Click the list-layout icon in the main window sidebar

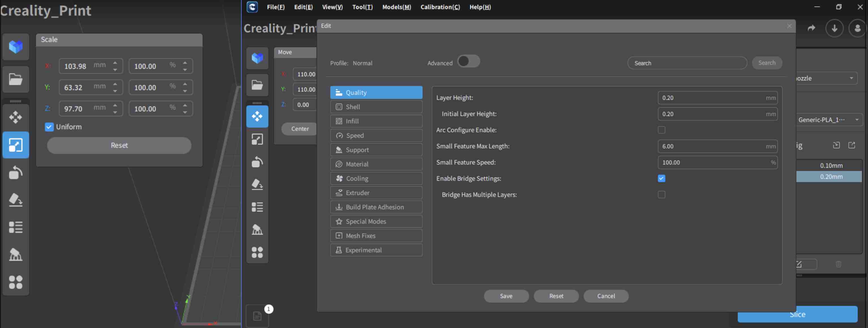(257, 207)
